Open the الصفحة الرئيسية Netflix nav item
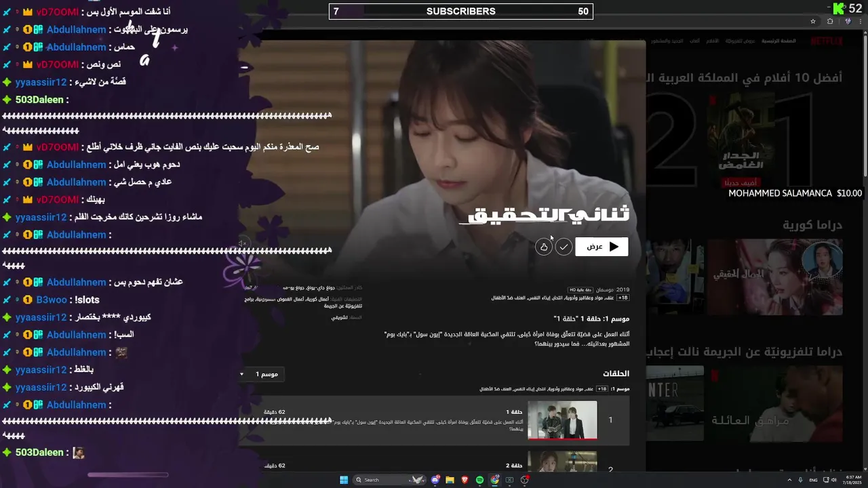This screenshot has width=868, height=488. pyautogui.click(x=778, y=41)
